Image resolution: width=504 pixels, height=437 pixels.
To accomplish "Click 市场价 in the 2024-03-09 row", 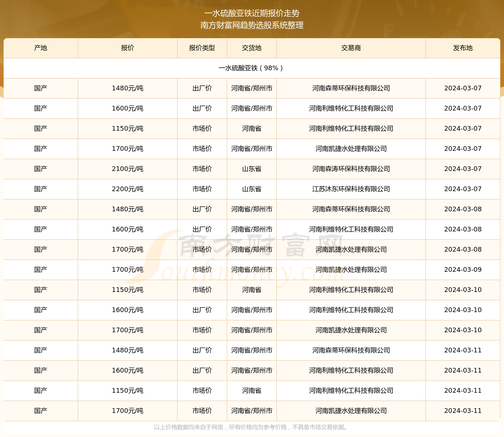I will 202,270.
